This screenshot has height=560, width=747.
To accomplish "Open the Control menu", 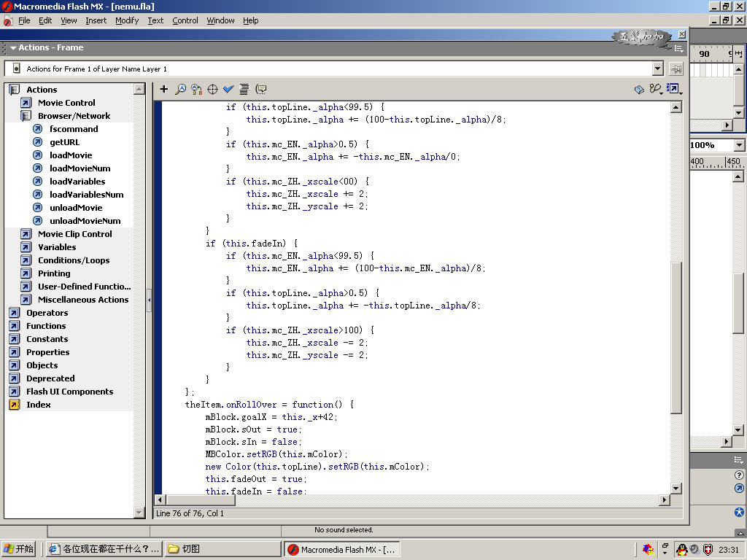I will [185, 20].
